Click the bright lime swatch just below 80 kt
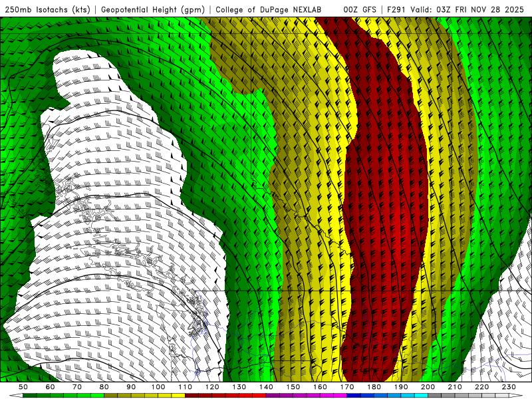 pos(97,395)
